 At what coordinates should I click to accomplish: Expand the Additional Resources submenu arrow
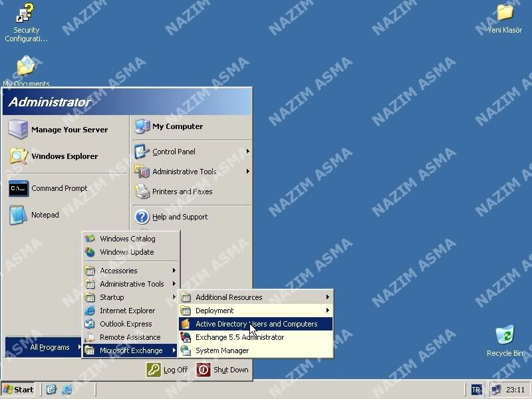327,297
